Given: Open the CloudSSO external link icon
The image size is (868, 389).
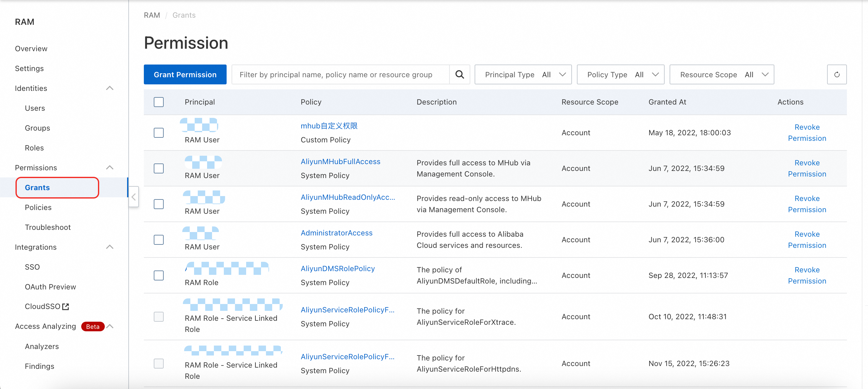Looking at the screenshot, I should [66, 306].
